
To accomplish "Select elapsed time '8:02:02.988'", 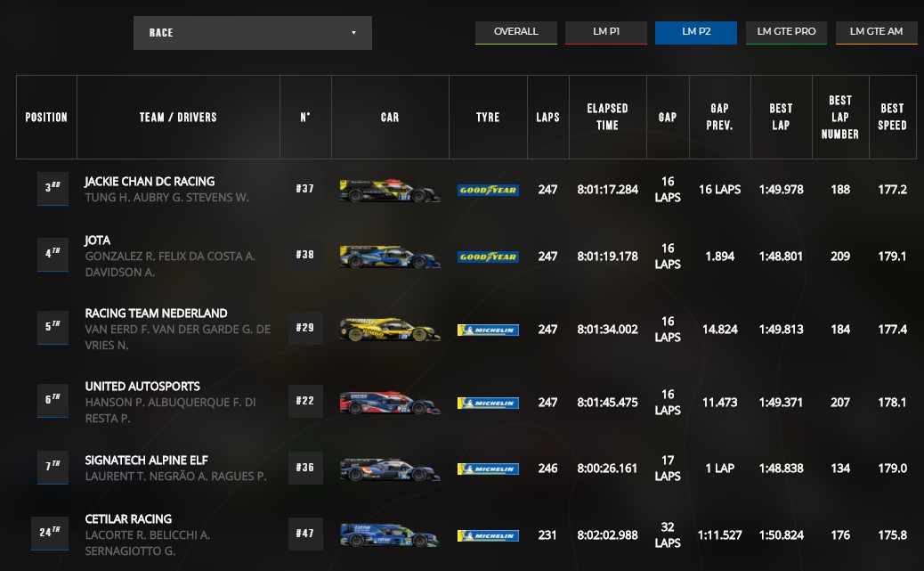I will tap(608, 535).
